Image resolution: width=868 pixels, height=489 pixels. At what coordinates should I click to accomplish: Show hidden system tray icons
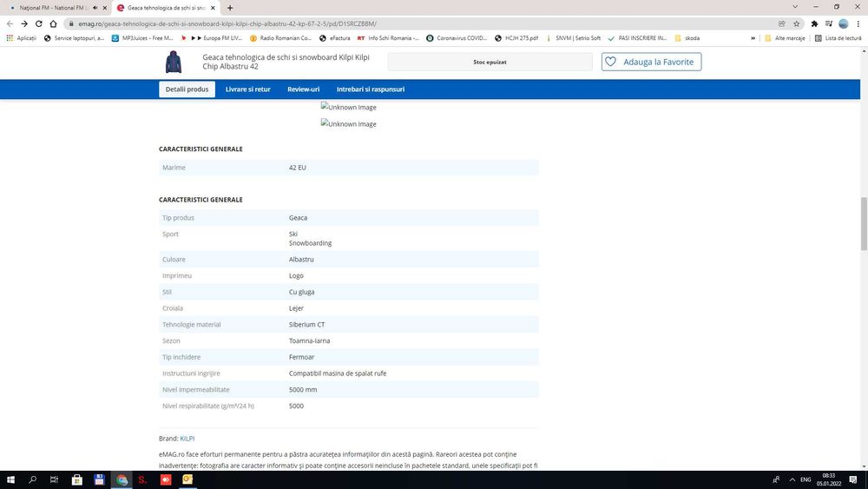click(x=792, y=479)
